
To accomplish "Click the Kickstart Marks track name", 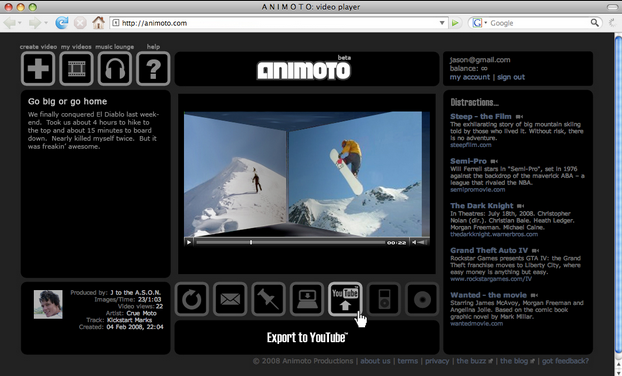I will click(x=129, y=320).
